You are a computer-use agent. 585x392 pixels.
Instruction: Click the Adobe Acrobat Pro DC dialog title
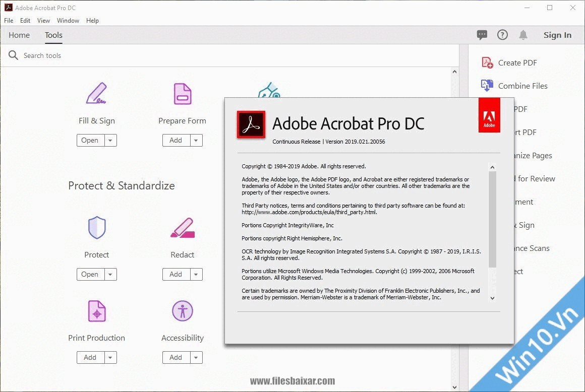(x=348, y=124)
